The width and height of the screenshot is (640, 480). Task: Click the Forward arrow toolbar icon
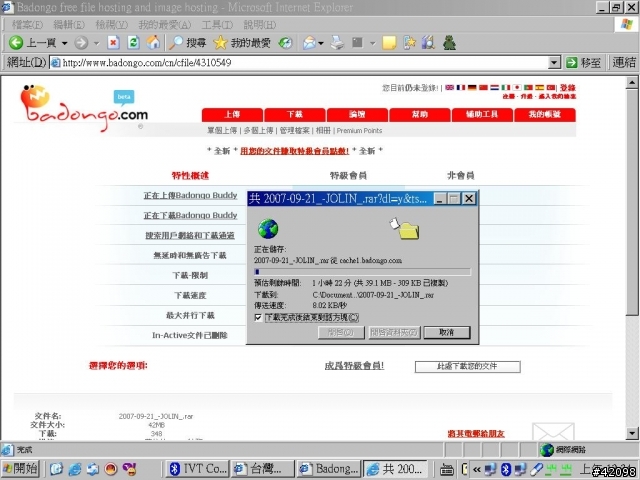[81, 42]
